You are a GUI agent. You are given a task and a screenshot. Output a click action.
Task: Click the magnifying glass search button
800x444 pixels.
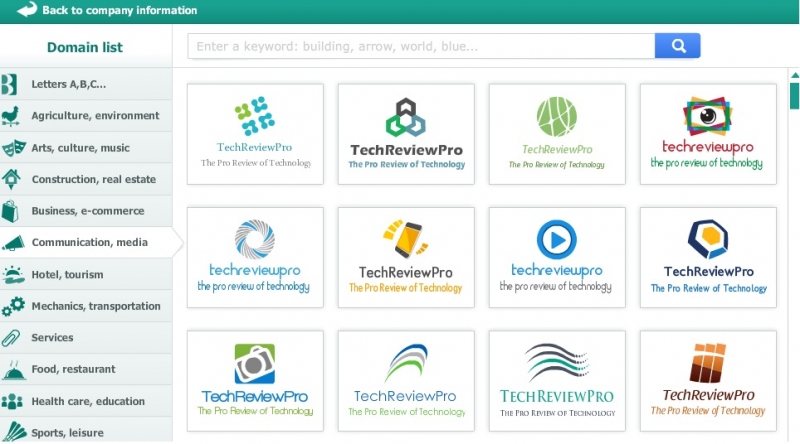pyautogui.click(x=677, y=46)
